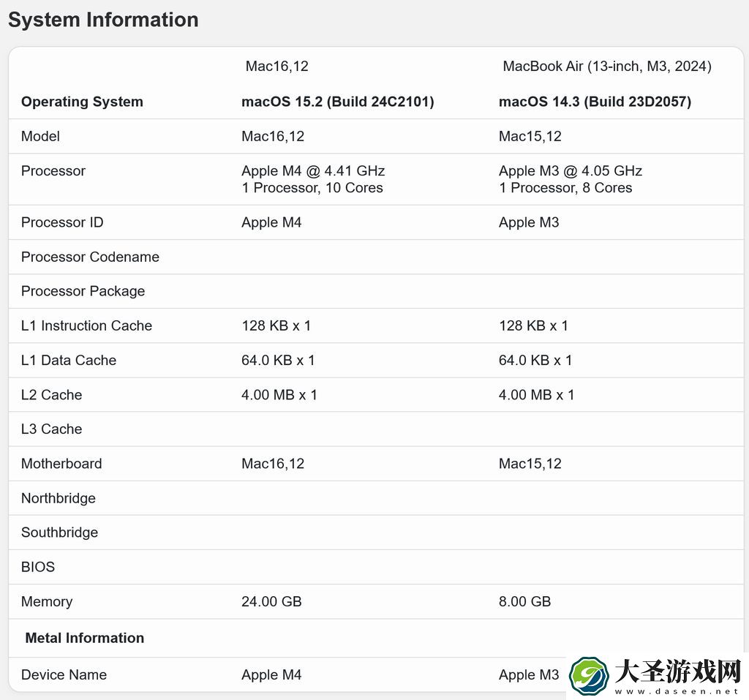Select the "Apple M4 @ 4.41 GHz" text
Screen dimensions: 749x700
click(x=313, y=170)
